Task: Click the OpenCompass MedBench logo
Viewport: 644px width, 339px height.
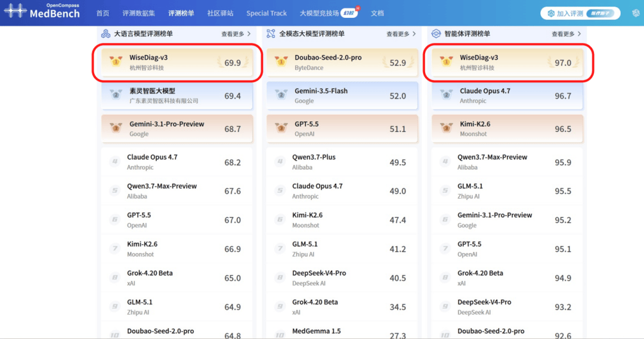Action: click(x=42, y=11)
